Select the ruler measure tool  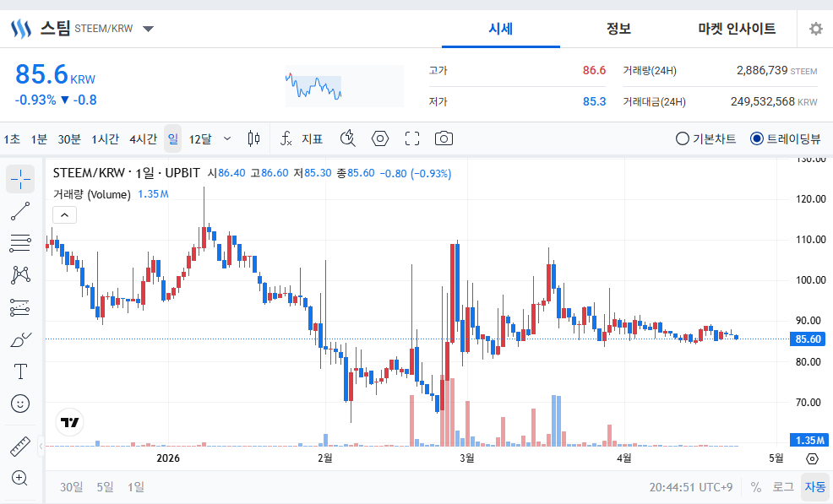(x=20, y=447)
